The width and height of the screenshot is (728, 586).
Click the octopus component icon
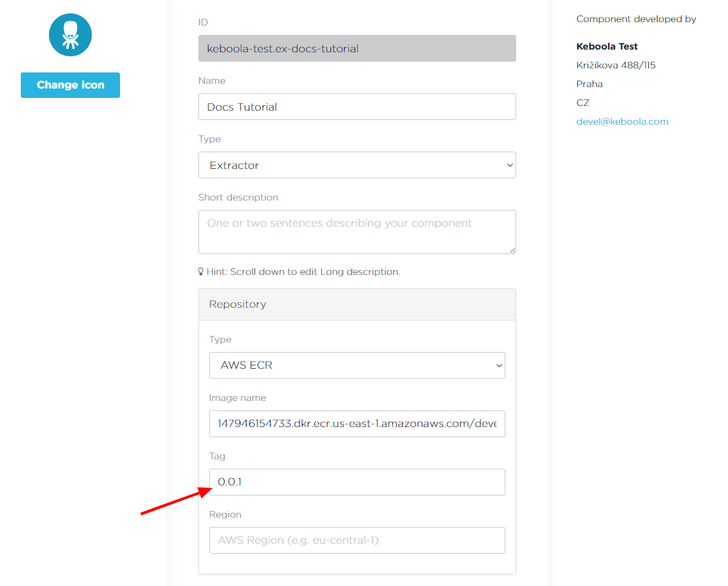(70, 35)
